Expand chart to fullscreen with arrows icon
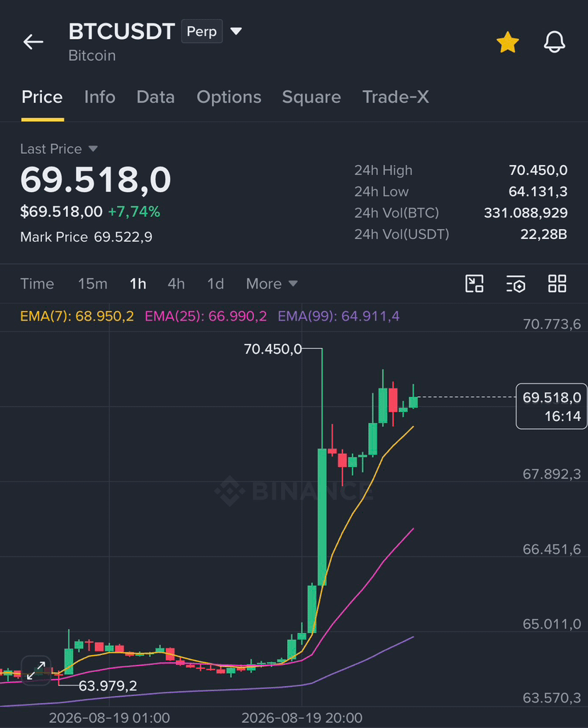 click(x=35, y=671)
